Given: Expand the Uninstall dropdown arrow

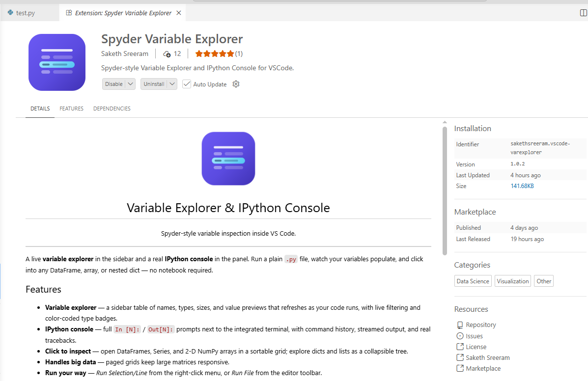Looking at the screenshot, I should [172, 84].
